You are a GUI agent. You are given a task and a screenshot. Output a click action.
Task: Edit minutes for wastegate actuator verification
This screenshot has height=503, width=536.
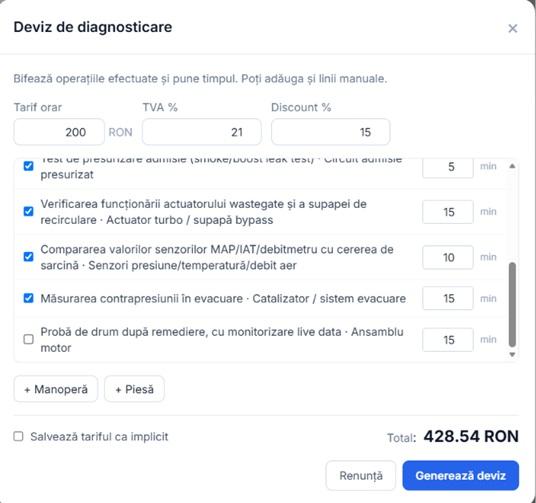[x=448, y=212]
